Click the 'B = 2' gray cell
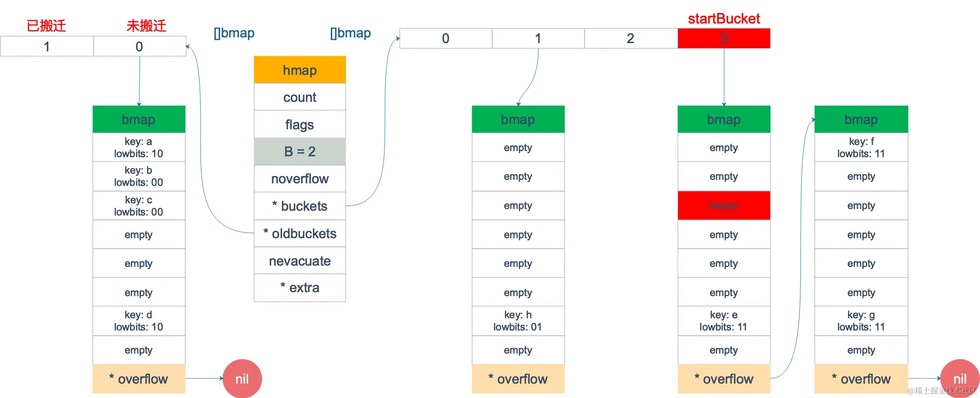 tap(300, 152)
